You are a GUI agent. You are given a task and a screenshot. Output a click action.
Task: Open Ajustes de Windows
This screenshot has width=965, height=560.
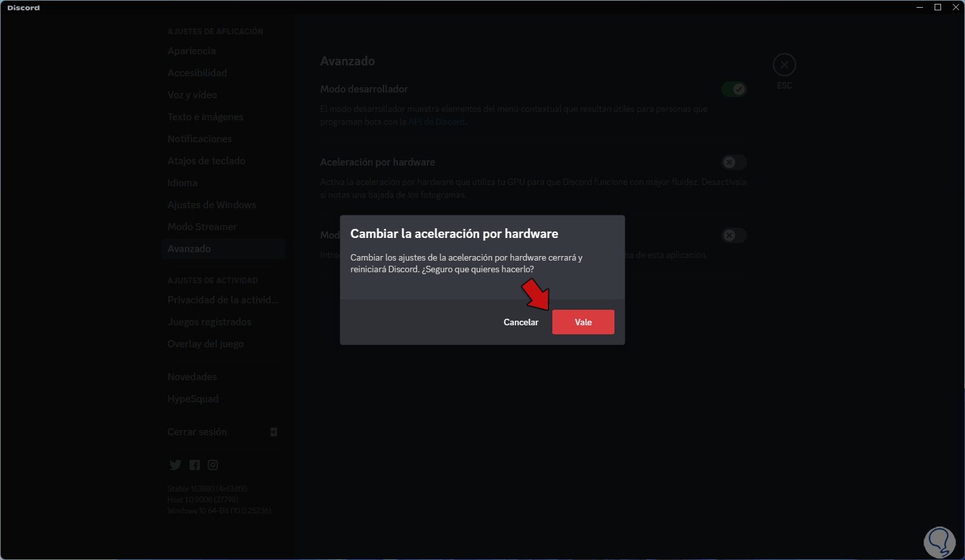(223, 205)
